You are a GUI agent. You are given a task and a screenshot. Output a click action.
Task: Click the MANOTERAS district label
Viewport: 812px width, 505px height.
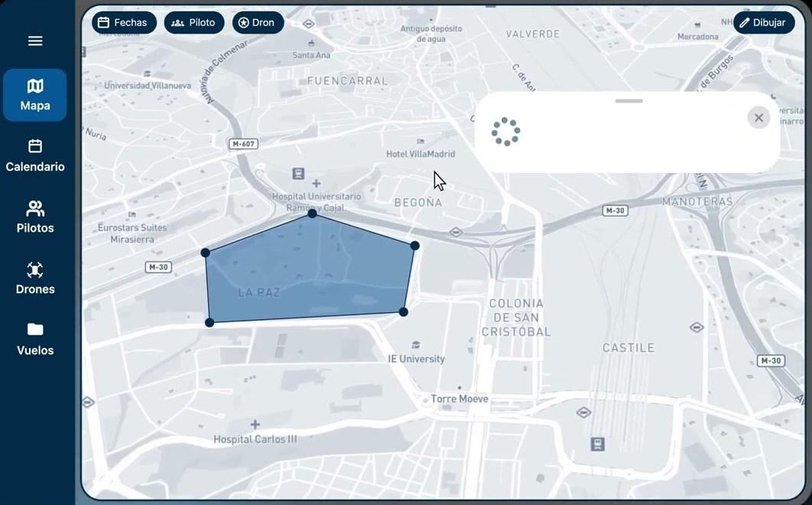point(697,201)
